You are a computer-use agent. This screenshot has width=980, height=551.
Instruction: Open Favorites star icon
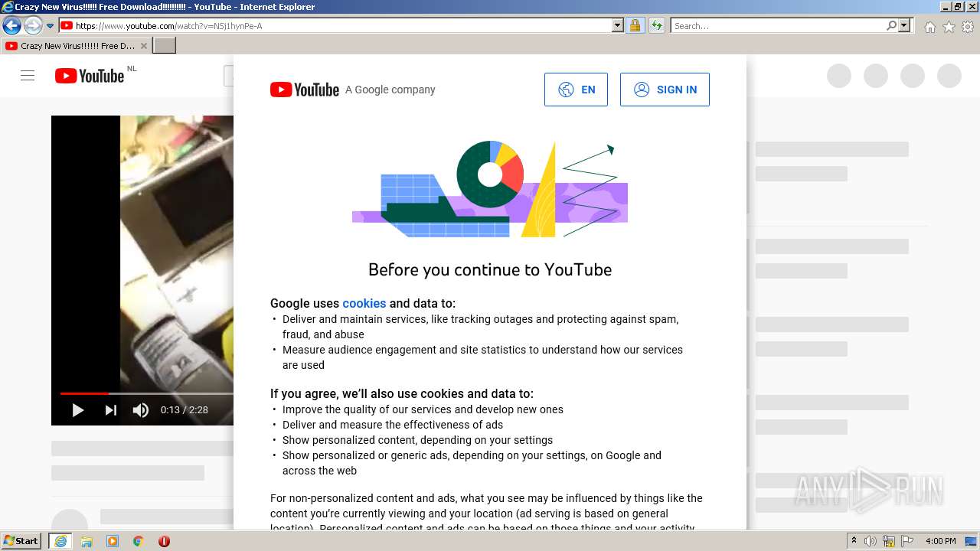point(949,27)
